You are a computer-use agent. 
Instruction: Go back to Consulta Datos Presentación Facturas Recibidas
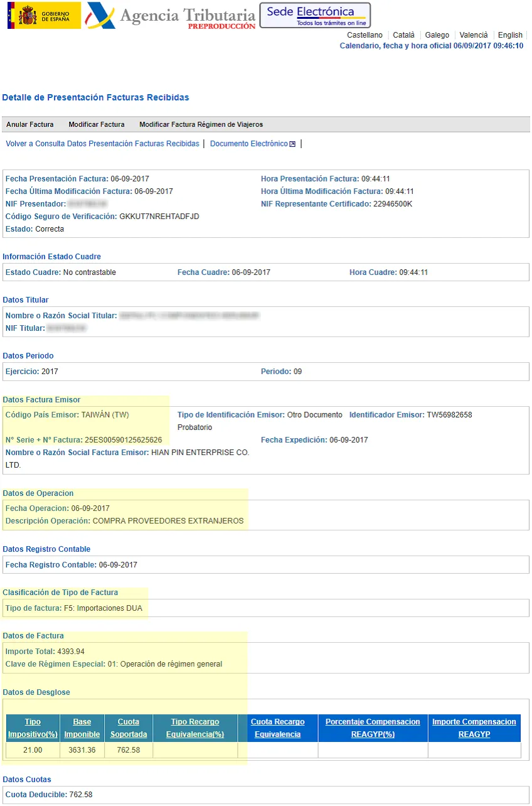pyautogui.click(x=102, y=144)
